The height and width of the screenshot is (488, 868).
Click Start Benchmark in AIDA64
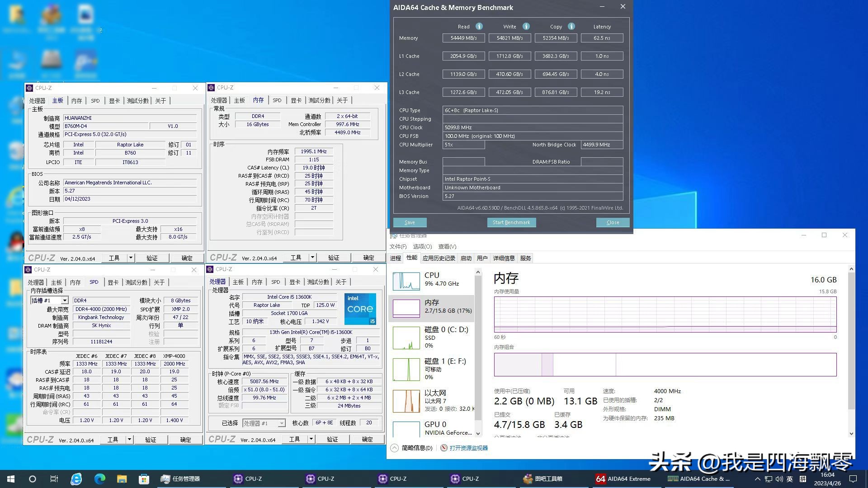click(x=511, y=222)
